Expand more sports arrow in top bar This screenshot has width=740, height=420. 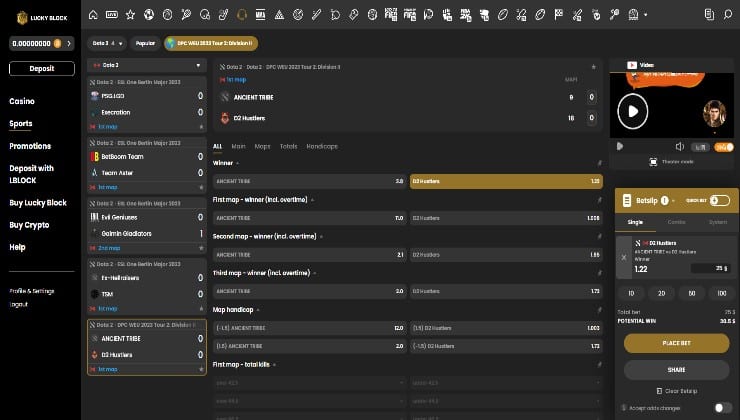(x=646, y=15)
